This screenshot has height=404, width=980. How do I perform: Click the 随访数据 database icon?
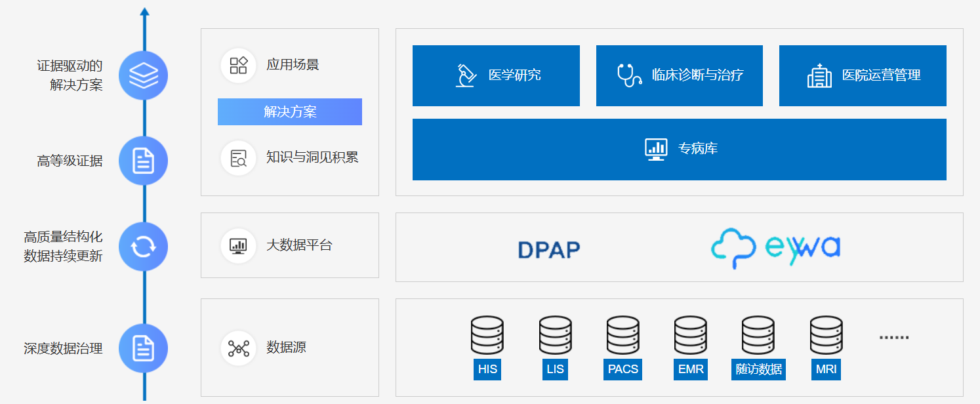(x=758, y=336)
